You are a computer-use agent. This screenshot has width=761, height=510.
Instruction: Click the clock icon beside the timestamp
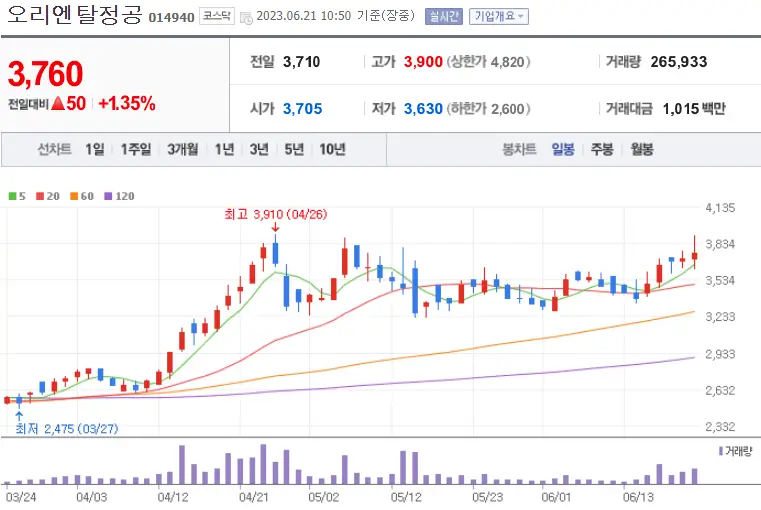point(247,18)
